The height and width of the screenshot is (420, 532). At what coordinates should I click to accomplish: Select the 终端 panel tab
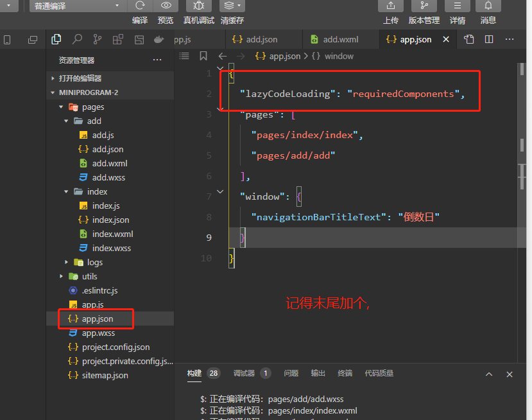click(x=345, y=374)
